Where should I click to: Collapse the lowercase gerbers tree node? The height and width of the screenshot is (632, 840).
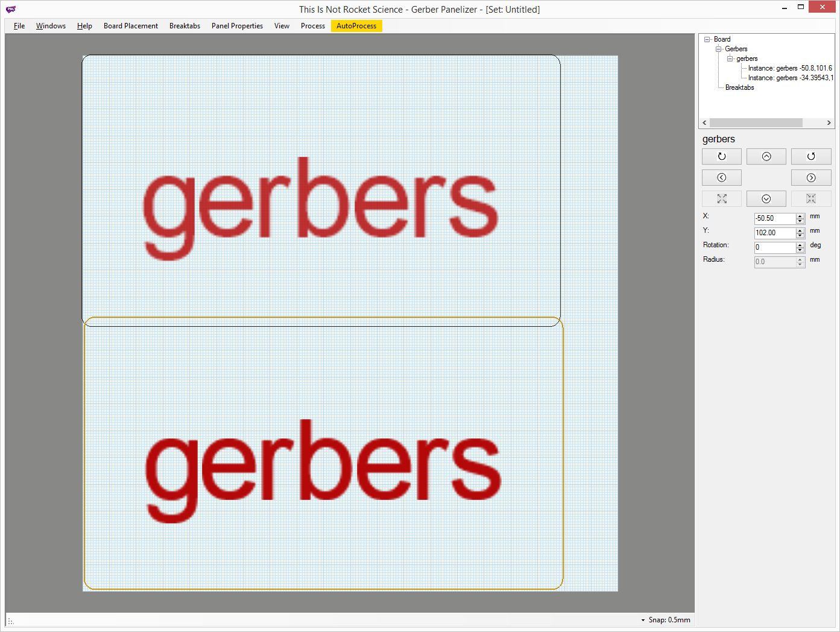pos(730,58)
